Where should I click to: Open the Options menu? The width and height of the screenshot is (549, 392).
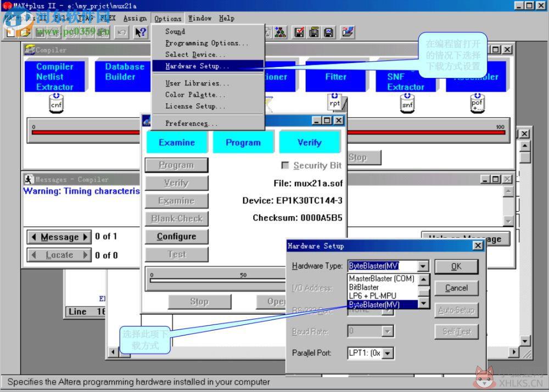coord(167,19)
